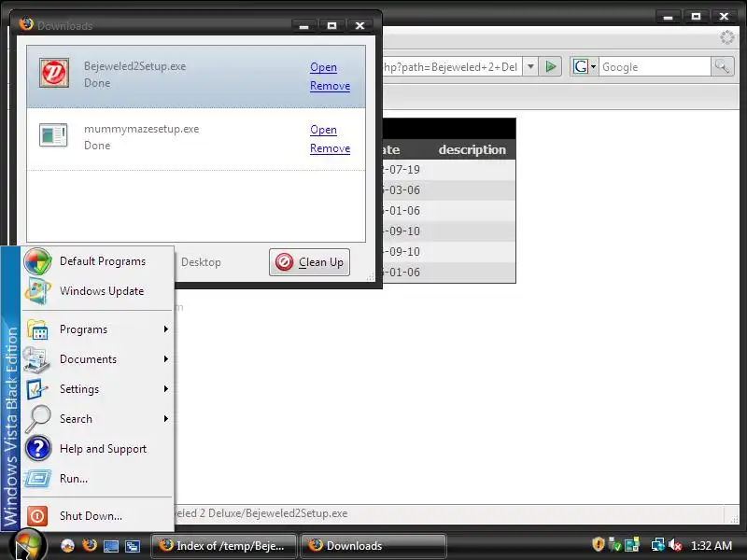Viewport: 747px width, 560px height.
Task: Click the mummymazesetup.exe file icon
Action: [x=53, y=135]
